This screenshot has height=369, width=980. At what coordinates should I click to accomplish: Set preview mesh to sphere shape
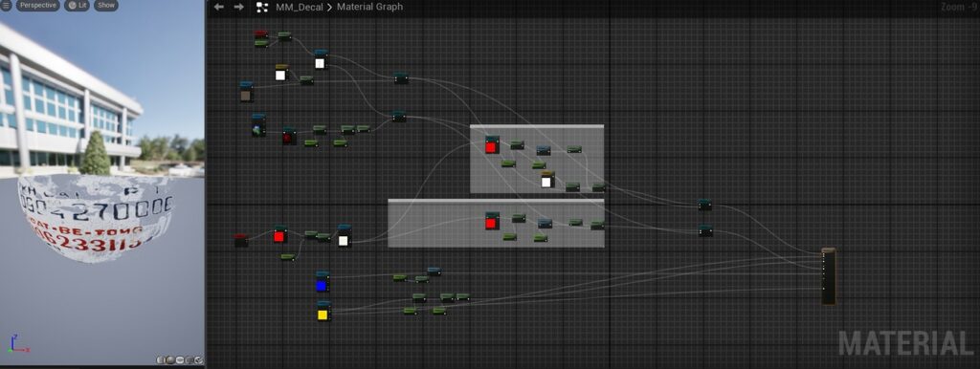pyautogui.click(x=170, y=359)
